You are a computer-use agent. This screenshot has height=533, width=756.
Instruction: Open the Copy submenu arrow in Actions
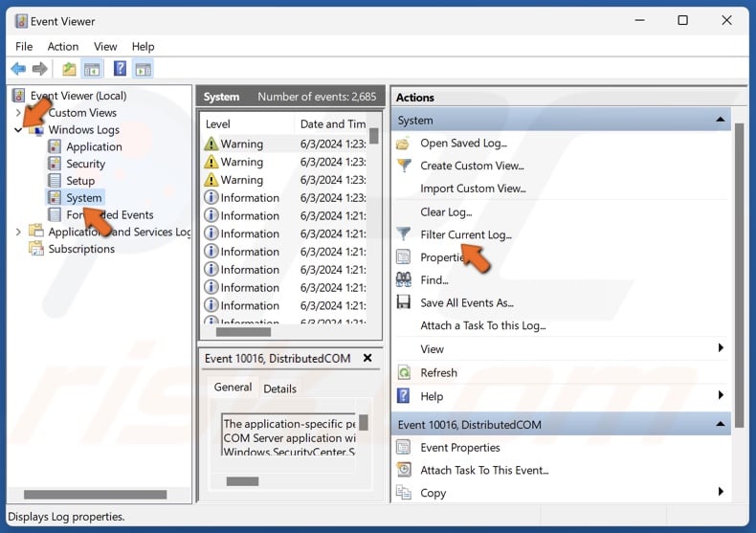click(721, 492)
